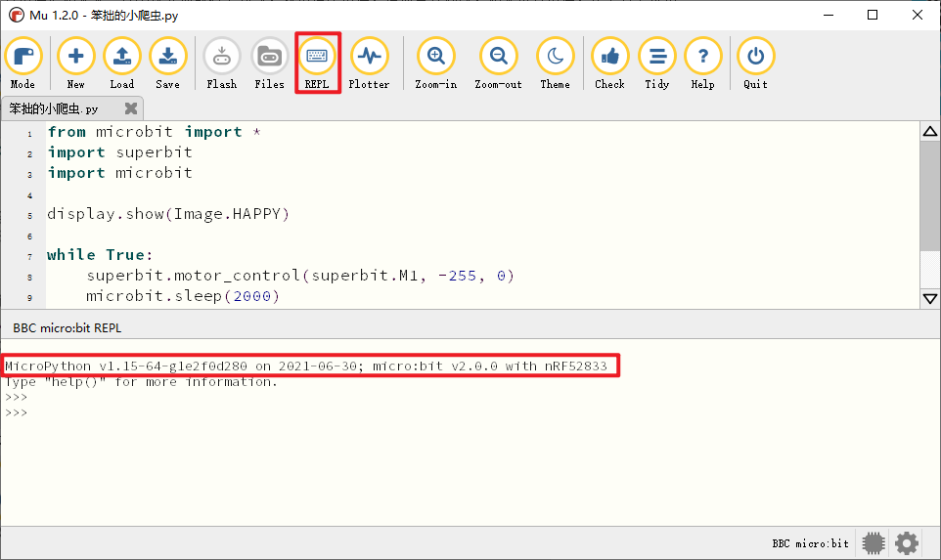
Task: Click the 'import microbit' line three
Action: pos(120,173)
